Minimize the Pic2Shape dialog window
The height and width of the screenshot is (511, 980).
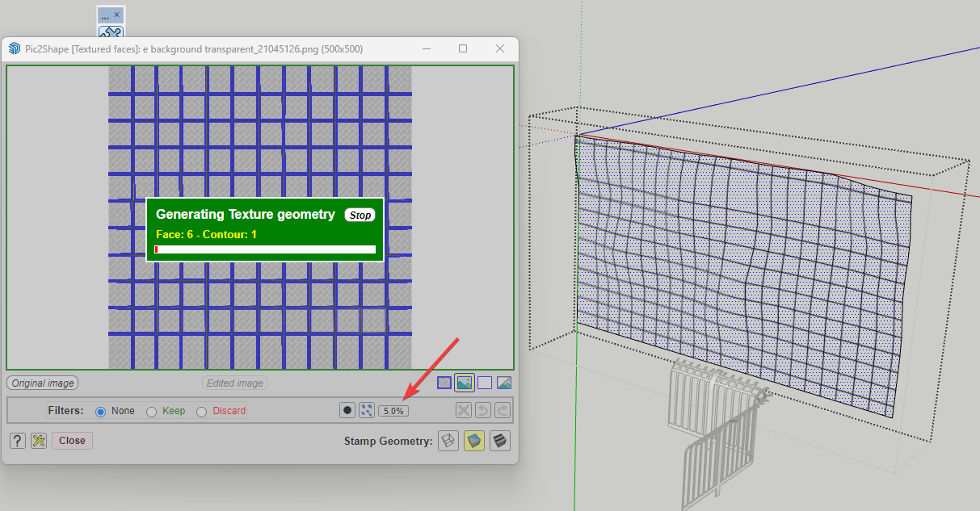426,48
